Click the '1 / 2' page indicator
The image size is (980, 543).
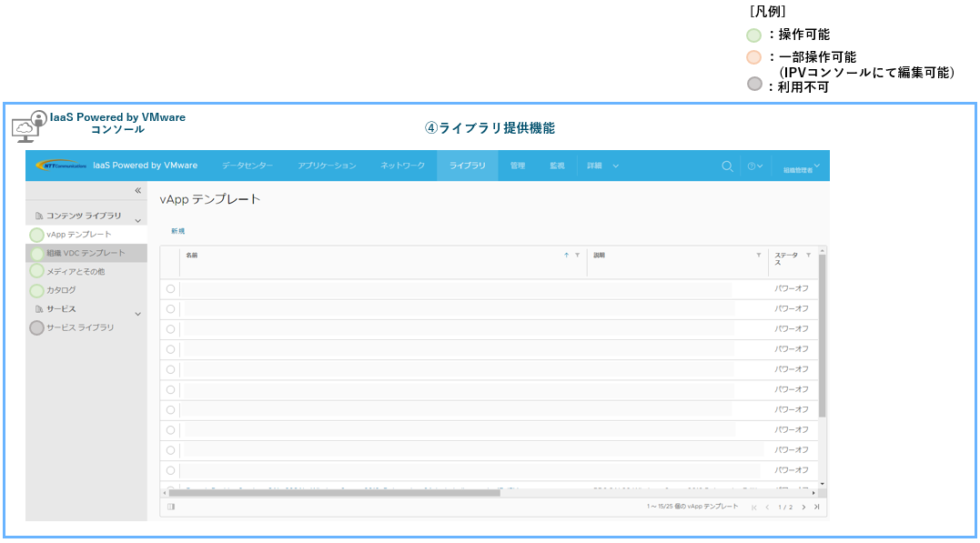(785, 508)
